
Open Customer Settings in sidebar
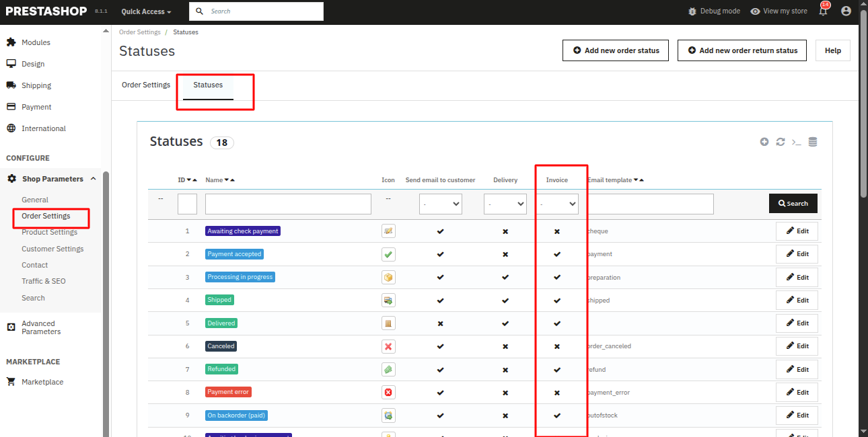[x=52, y=249]
